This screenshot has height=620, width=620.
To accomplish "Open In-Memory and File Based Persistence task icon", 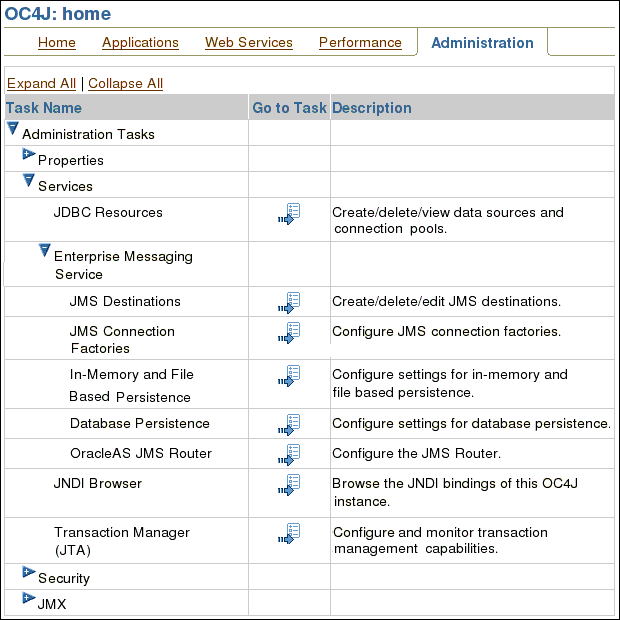I will point(289,376).
